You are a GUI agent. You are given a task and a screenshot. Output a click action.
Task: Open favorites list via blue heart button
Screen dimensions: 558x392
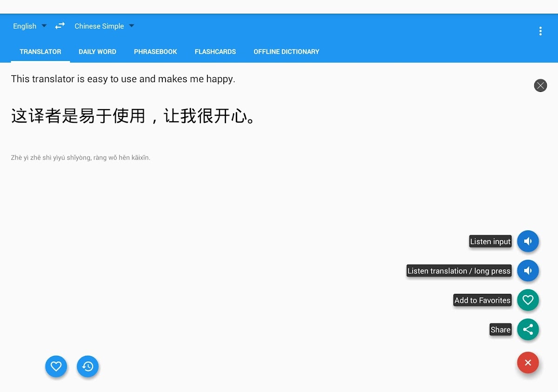tap(56, 366)
